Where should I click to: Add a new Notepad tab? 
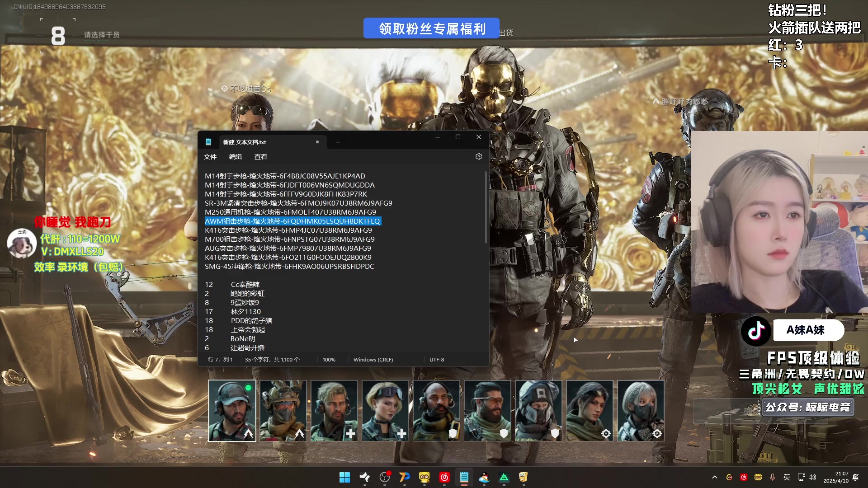pos(338,142)
